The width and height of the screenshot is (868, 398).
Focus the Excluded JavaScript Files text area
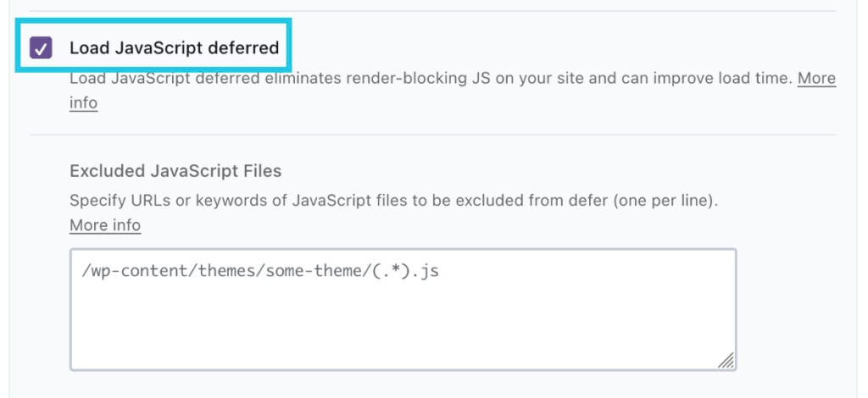pyautogui.click(x=403, y=310)
